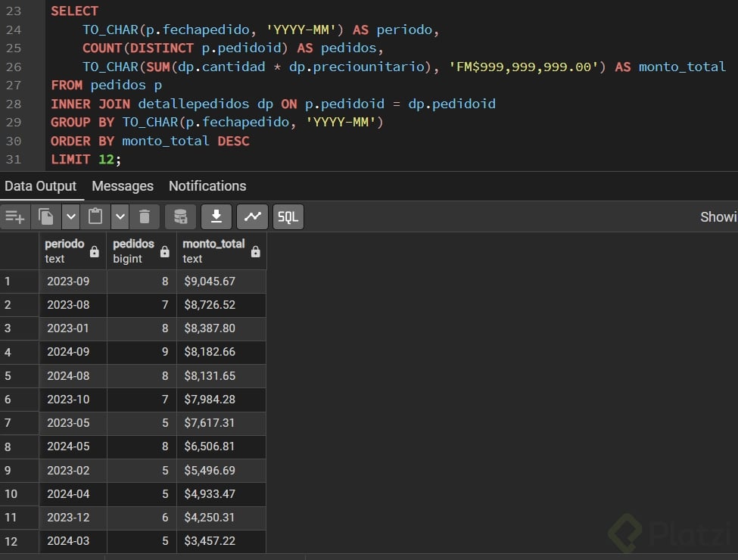Click the Save data changes database icon
Viewport: 738px width, 560px height.
click(x=180, y=216)
